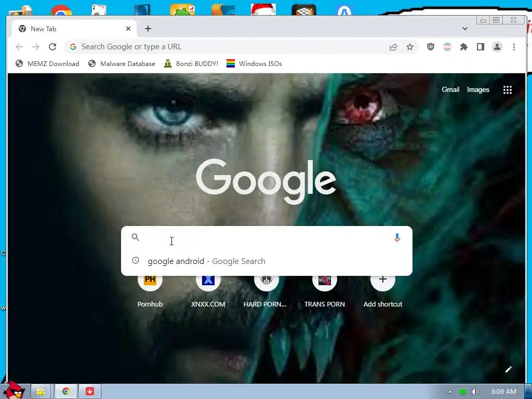Select the 'google android' search suggestion
This screenshot has width=532, height=399.
point(267,261)
